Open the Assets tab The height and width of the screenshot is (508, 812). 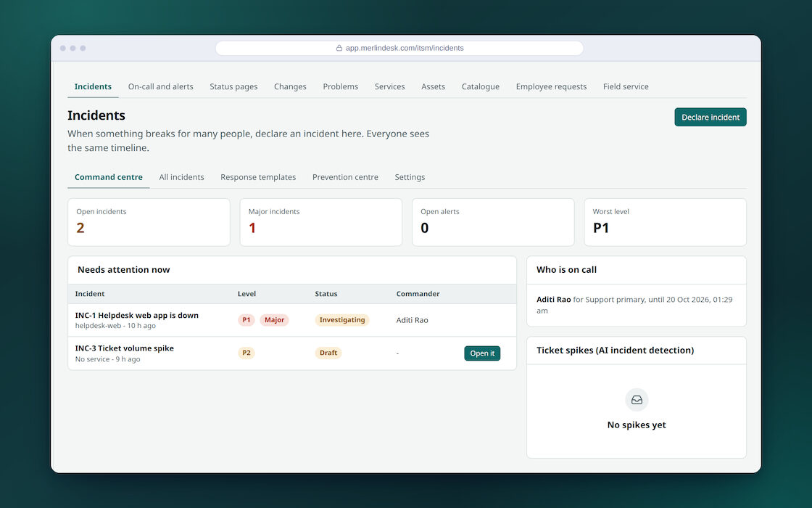[433, 86]
